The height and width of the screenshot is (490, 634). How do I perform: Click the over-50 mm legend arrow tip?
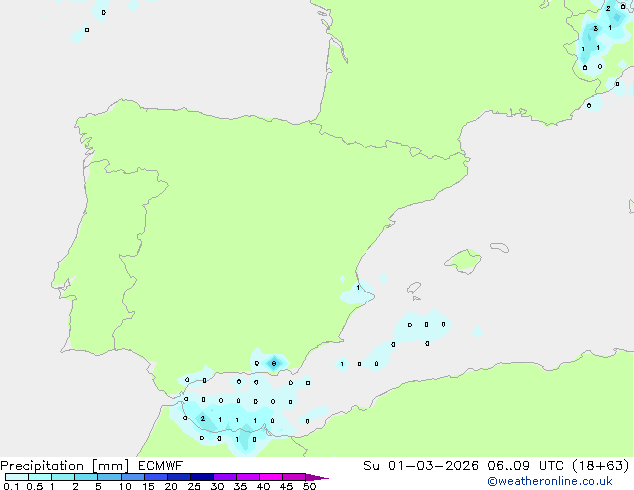(317, 477)
